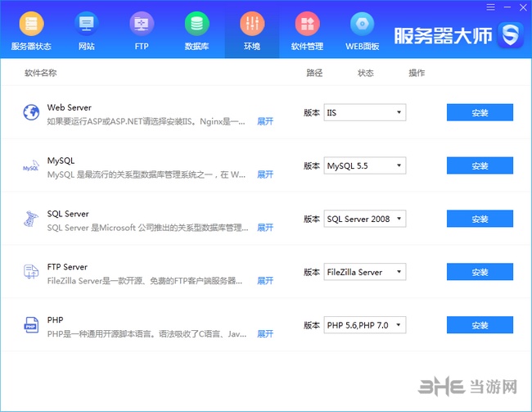Open the FileZilla Server version dropdown
532x412 pixels.
(x=365, y=272)
